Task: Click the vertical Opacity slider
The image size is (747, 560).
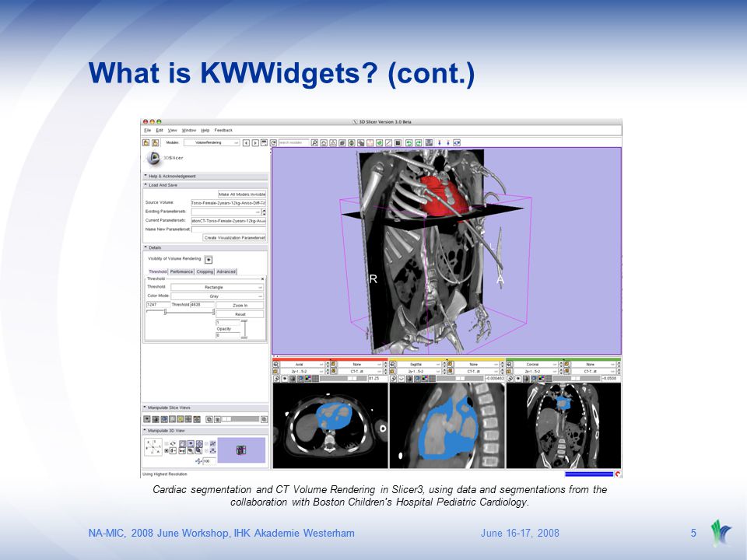Action: point(244,328)
